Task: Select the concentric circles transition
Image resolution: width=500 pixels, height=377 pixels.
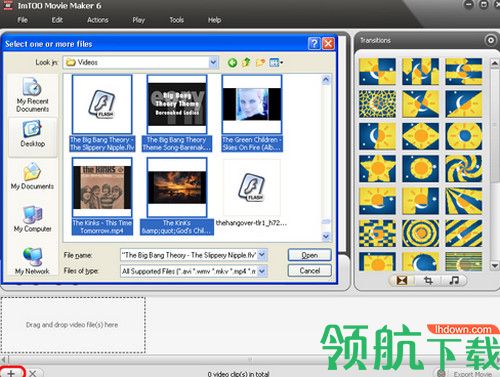Action: click(421, 233)
